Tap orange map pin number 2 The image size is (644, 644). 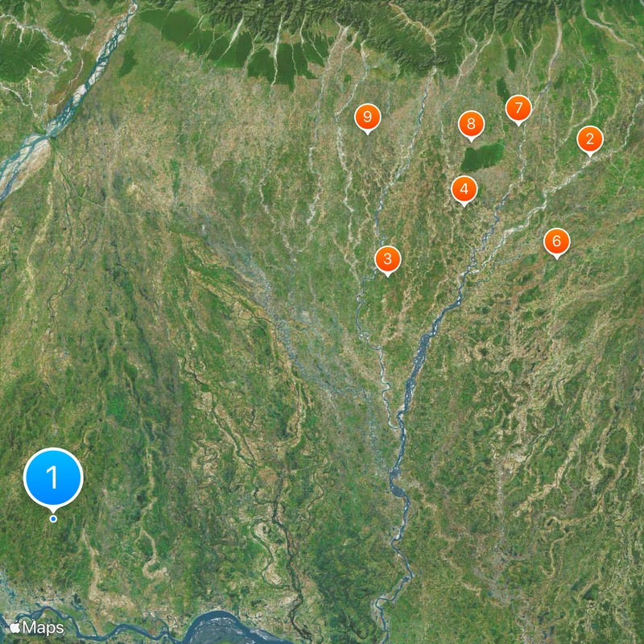(590, 139)
